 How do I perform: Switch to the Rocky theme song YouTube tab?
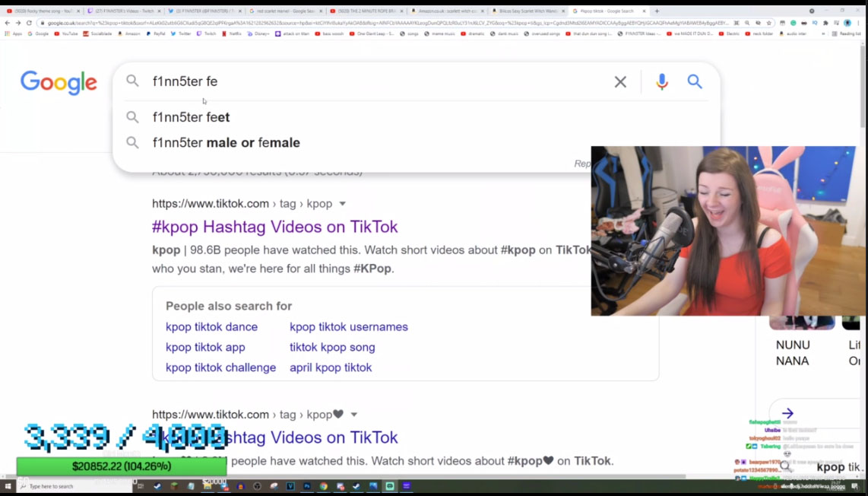tap(43, 11)
